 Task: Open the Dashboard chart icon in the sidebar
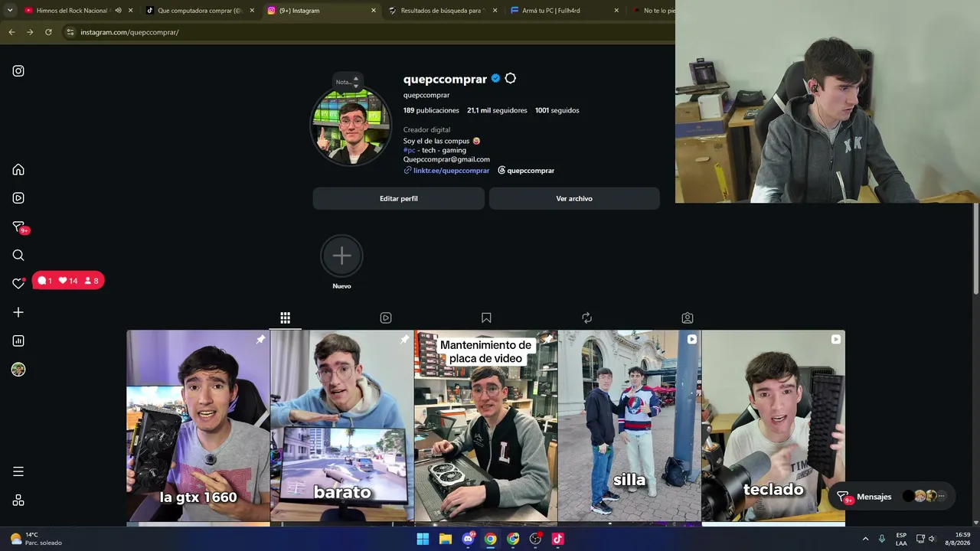(x=18, y=341)
